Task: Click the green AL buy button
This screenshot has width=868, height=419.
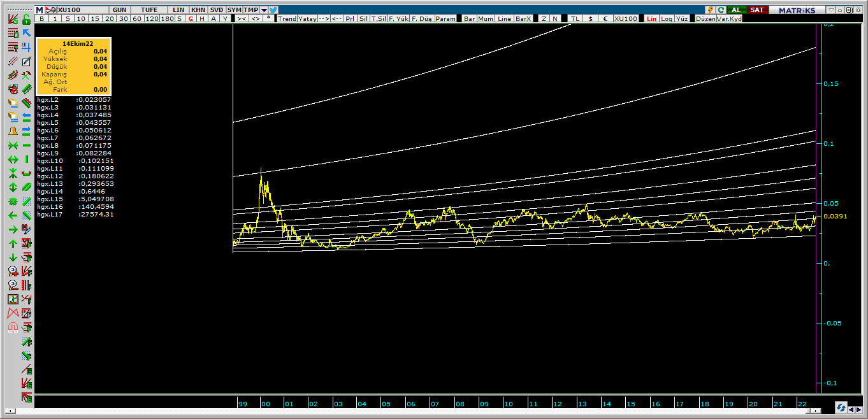Action: click(x=736, y=10)
